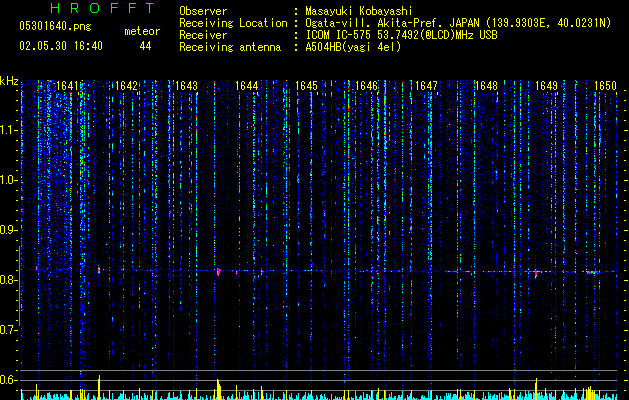The width and height of the screenshot is (629, 400).
Task: Click the 1647 time marker
Action: tap(426, 86)
